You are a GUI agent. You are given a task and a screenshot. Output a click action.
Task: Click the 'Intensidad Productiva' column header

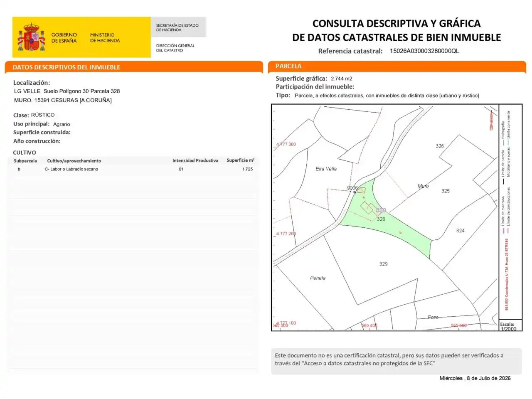click(195, 160)
